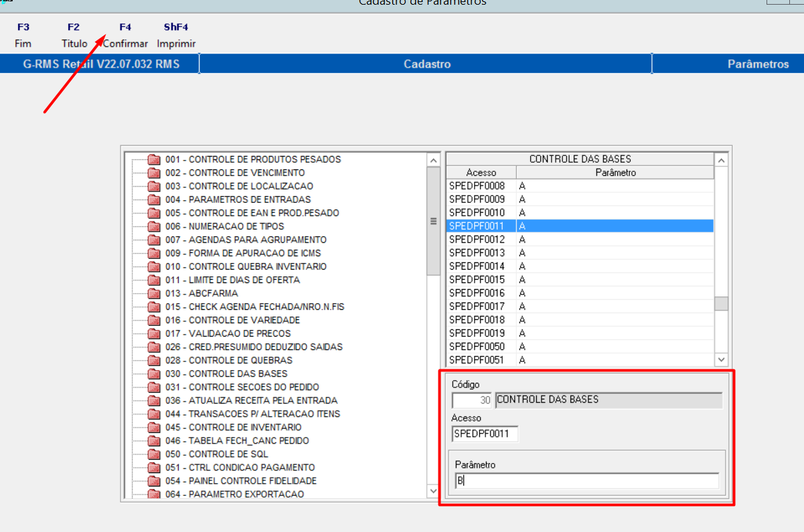Click access table scrollbar up arrow
Viewport: 804px width, 532px height.
pyautogui.click(x=721, y=160)
